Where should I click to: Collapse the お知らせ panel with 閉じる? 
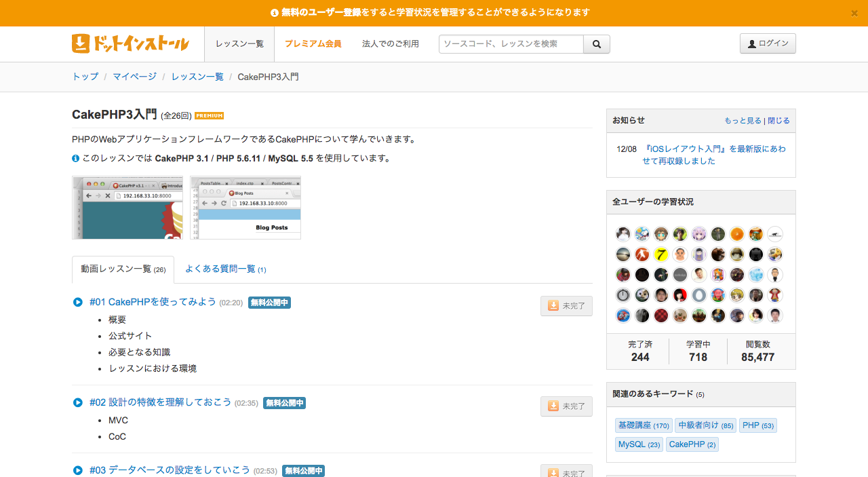click(x=778, y=121)
